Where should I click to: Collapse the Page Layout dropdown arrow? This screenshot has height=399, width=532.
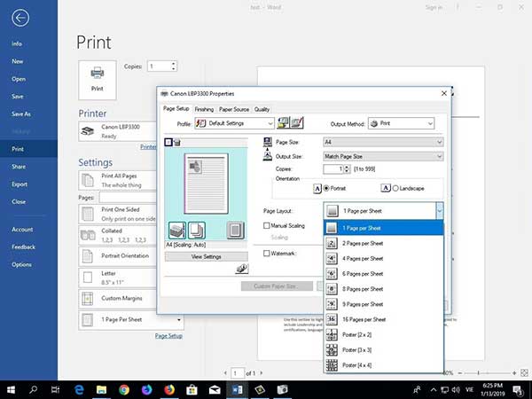click(440, 211)
